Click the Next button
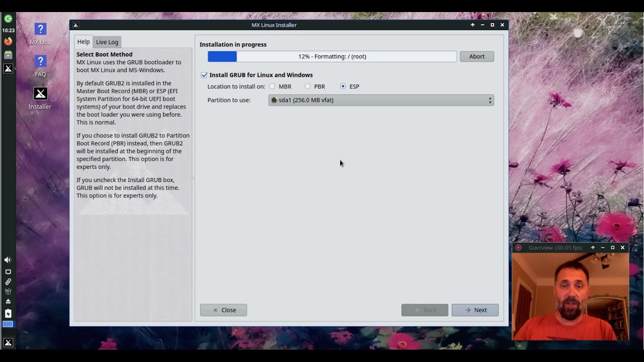 pyautogui.click(x=475, y=310)
